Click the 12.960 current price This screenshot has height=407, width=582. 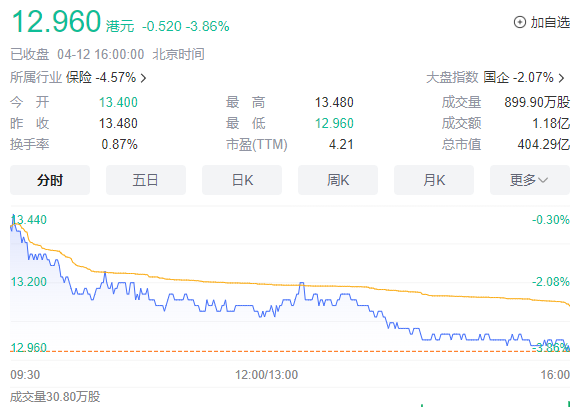pyautogui.click(x=56, y=21)
